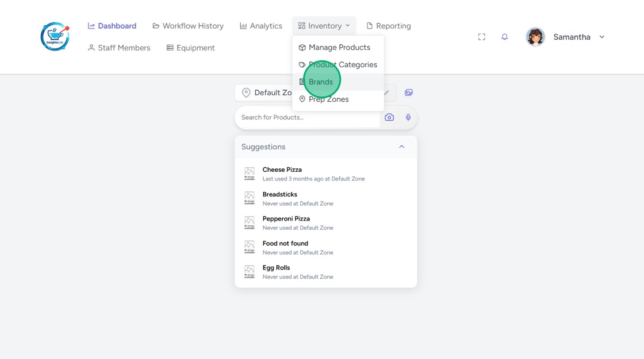Click the Pepperoni Pizza placeholder image

click(250, 223)
